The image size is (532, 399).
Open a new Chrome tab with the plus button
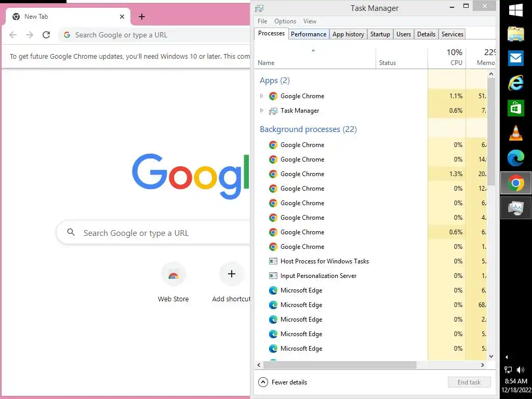(142, 17)
